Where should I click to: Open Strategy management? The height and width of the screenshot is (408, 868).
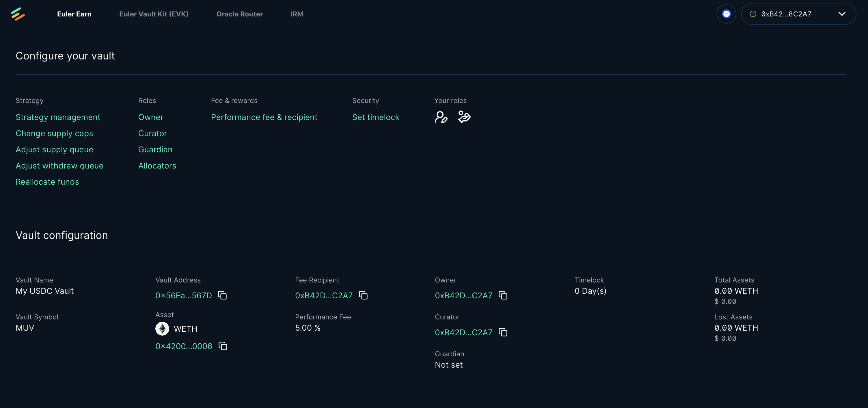[58, 117]
